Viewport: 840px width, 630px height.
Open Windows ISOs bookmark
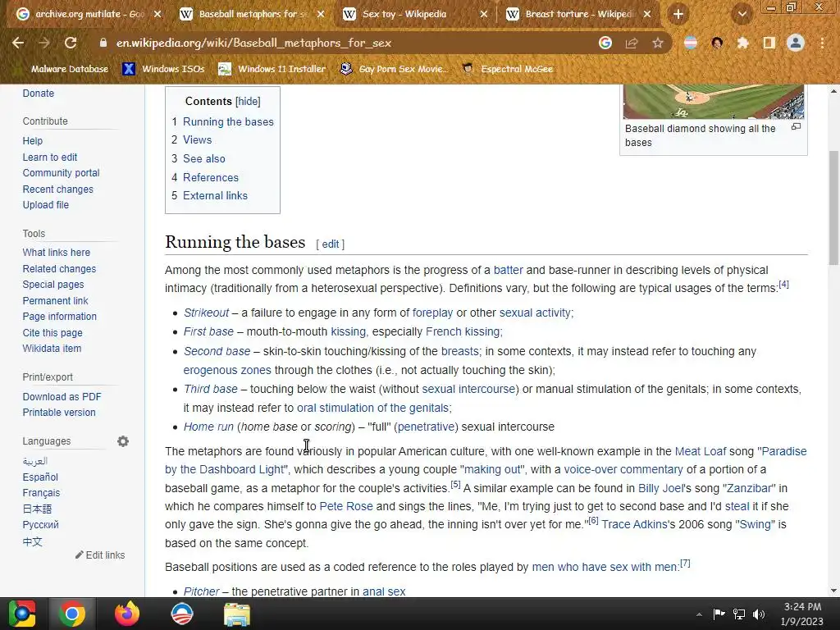[163, 69]
